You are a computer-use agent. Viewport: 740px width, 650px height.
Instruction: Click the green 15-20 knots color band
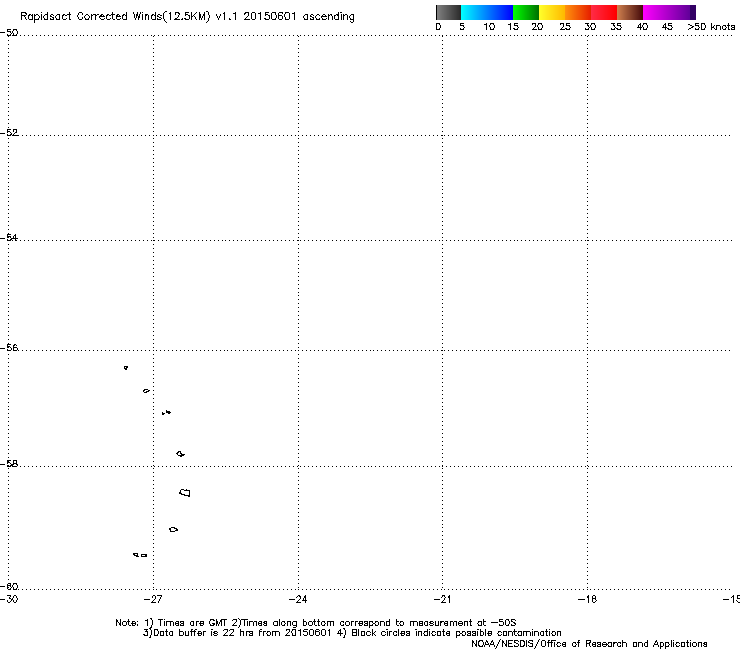tap(526, 12)
